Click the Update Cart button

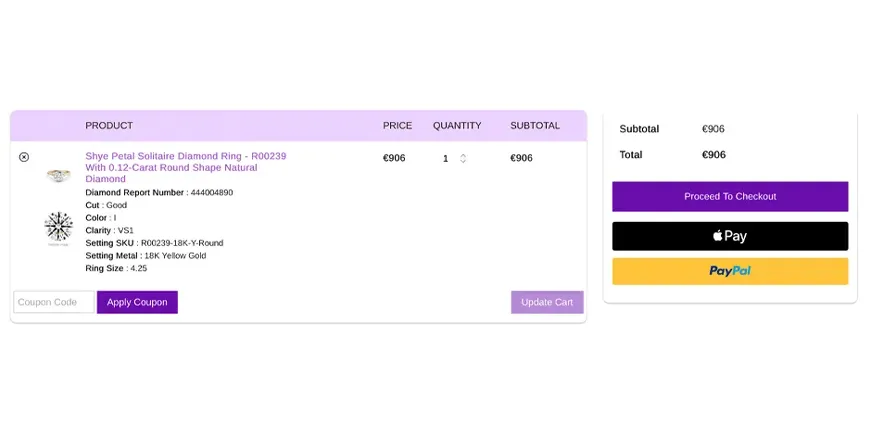coord(547,302)
